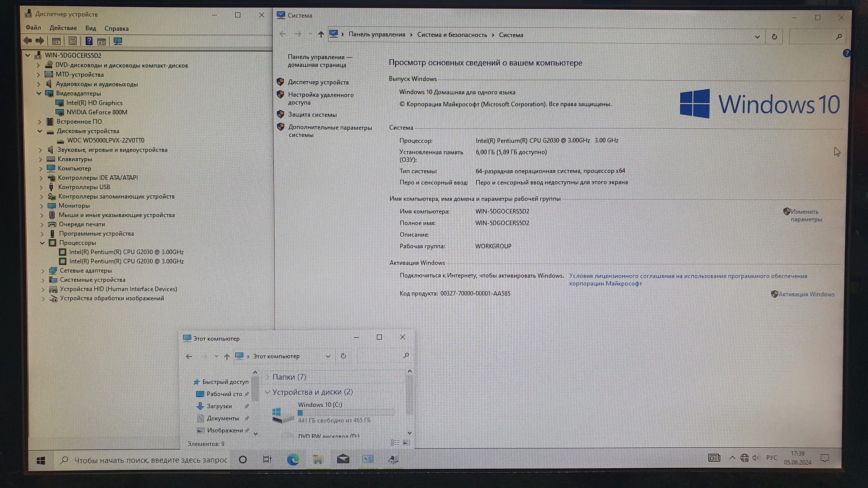Expand Папки (7) group in Explorer
The width and height of the screenshot is (868, 488).
coord(267,377)
